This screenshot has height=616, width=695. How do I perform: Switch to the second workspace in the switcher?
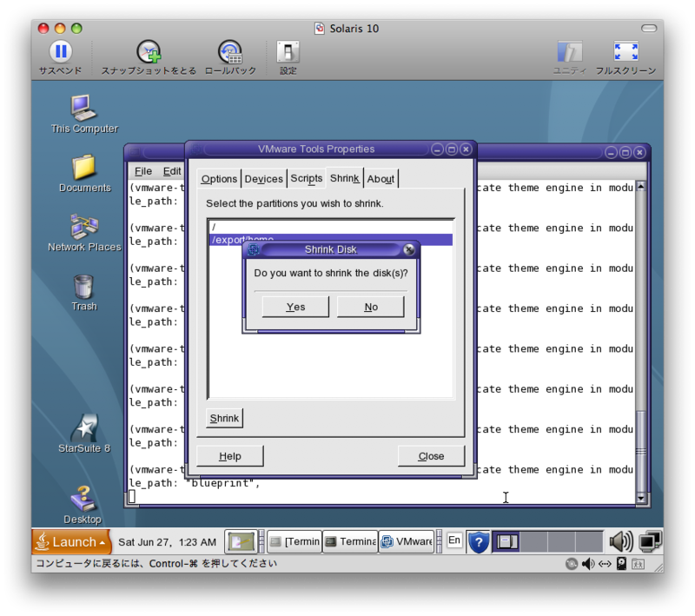pos(533,541)
